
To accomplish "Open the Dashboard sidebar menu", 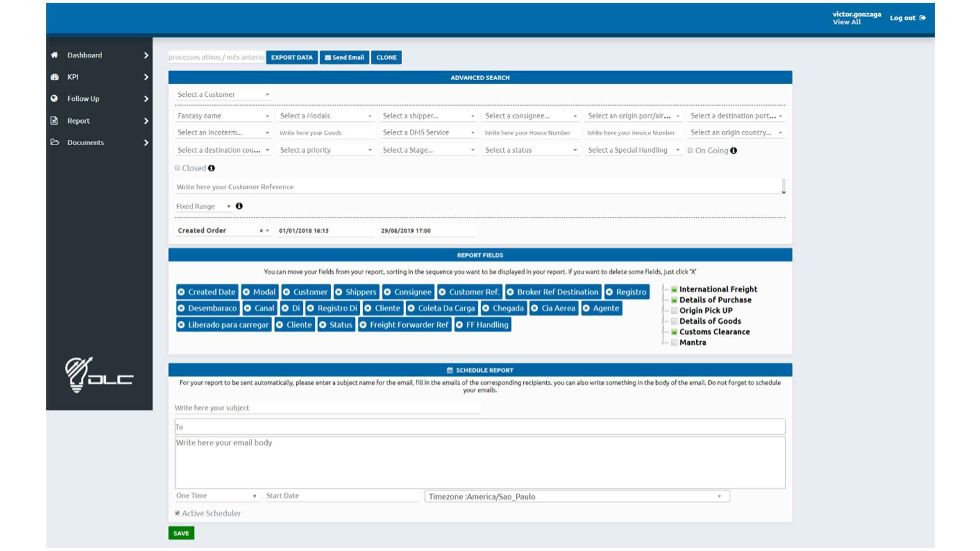I will click(x=99, y=55).
